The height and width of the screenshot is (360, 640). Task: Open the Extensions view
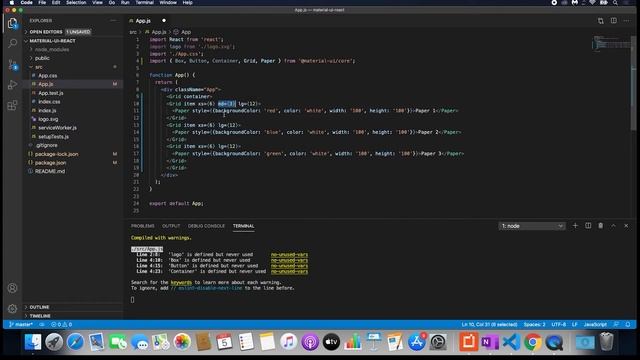(12, 105)
